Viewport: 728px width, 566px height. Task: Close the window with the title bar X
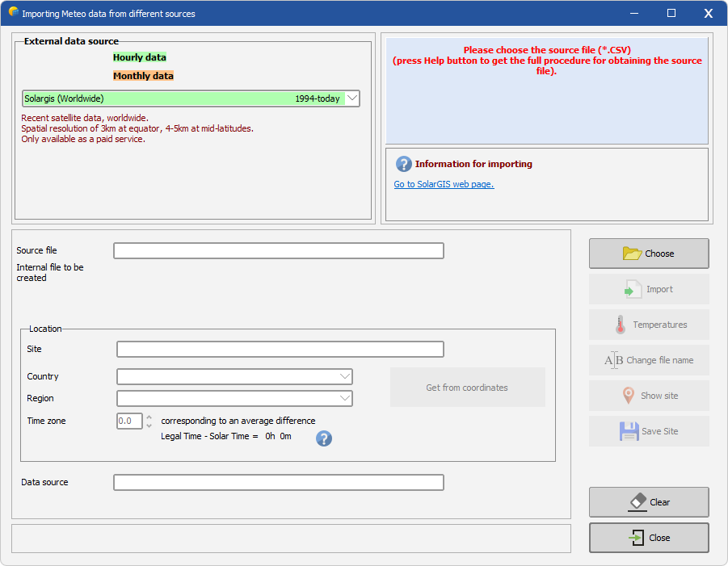click(708, 13)
